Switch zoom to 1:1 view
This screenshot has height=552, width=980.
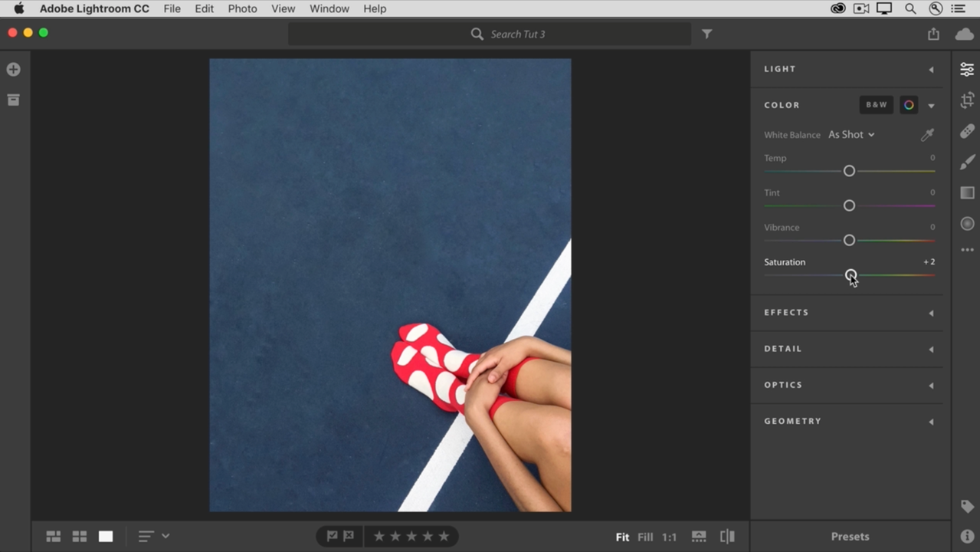tap(669, 537)
